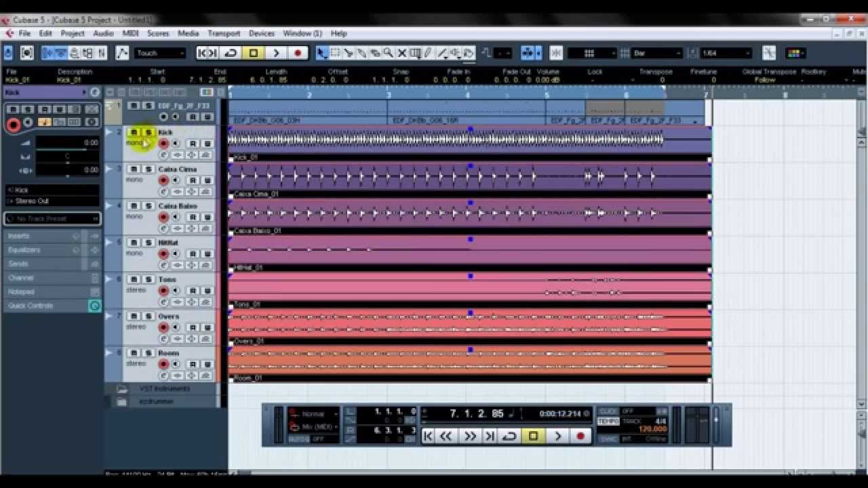Click Record in the transport panel
Image resolution: width=868 pixels, height=488 pixels.
[580, 436]
